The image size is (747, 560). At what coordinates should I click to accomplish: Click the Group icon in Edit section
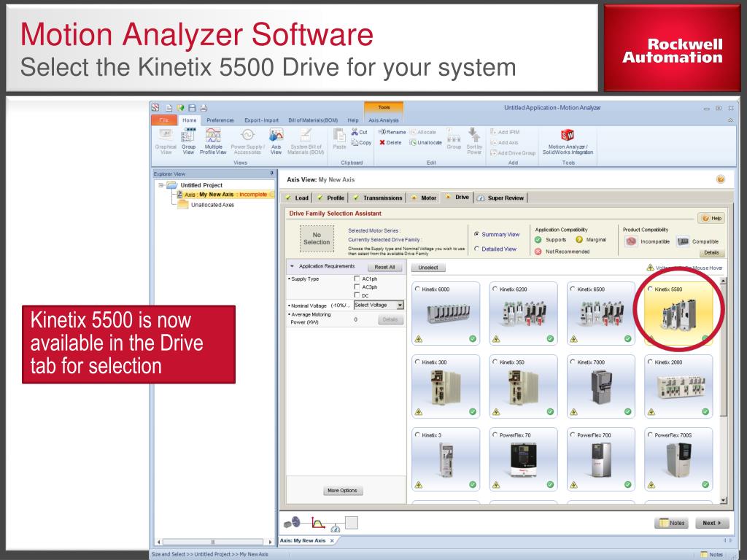tap(454, 139)
